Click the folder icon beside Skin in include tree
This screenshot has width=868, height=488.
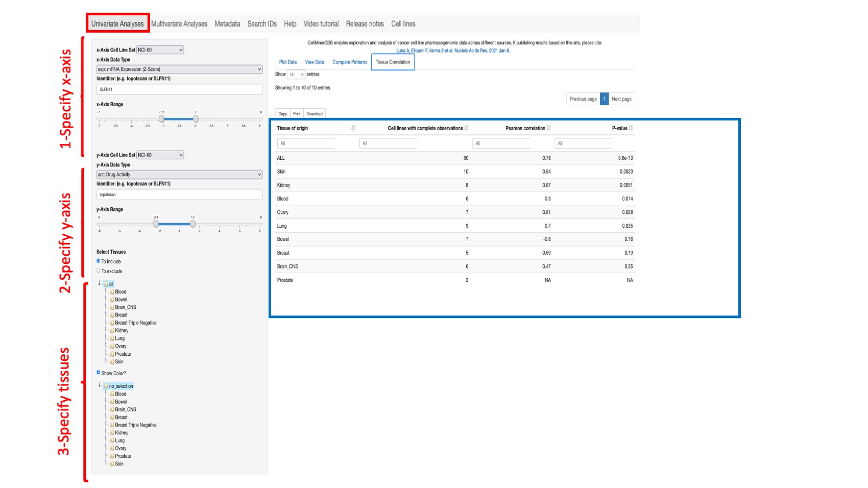tap(112, 361)
